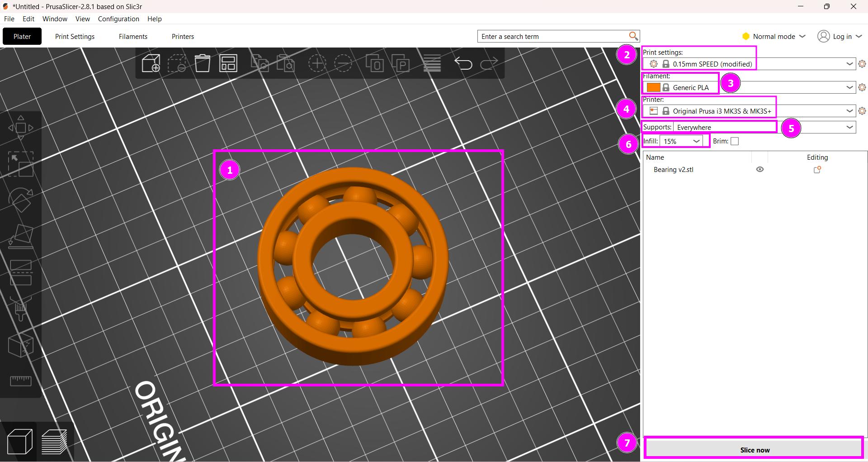Select the Place on face tool
868x462 pixels.
tap(21, 237)
